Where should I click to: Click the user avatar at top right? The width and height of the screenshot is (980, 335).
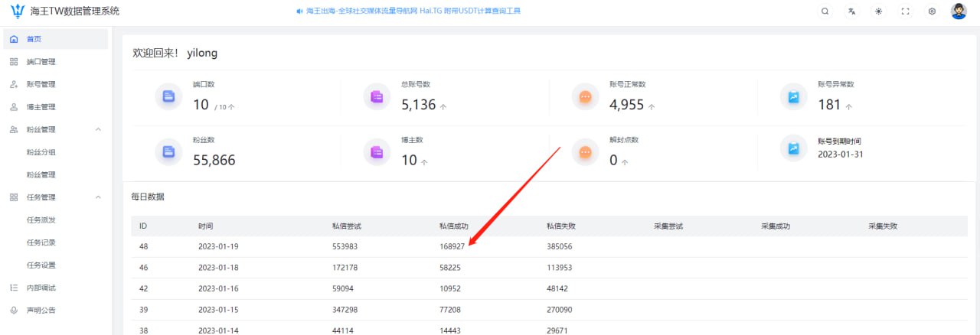(959, 11)
